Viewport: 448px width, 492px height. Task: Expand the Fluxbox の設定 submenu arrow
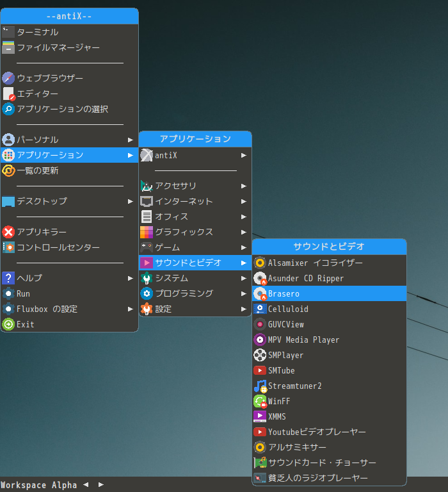point(131,309)
